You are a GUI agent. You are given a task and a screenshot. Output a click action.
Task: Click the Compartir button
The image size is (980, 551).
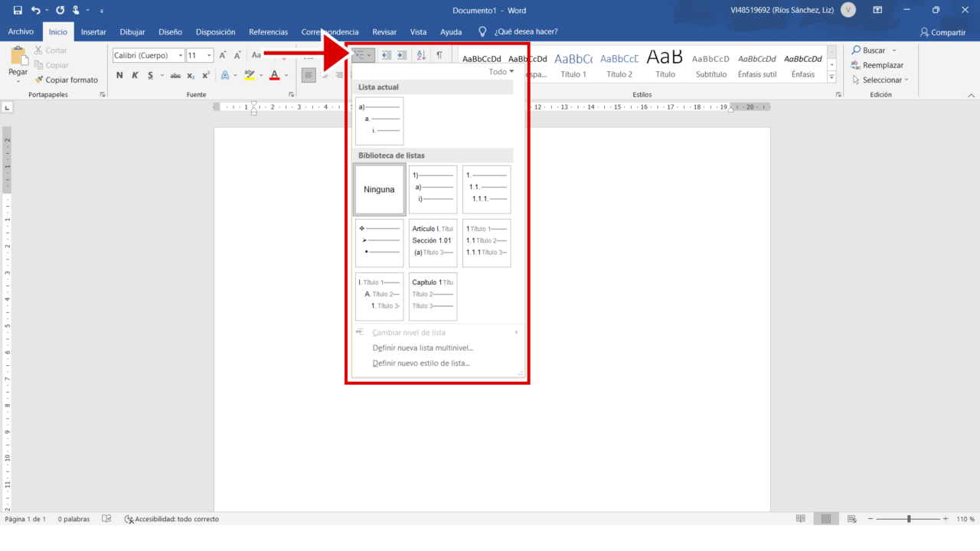[942, 32]
